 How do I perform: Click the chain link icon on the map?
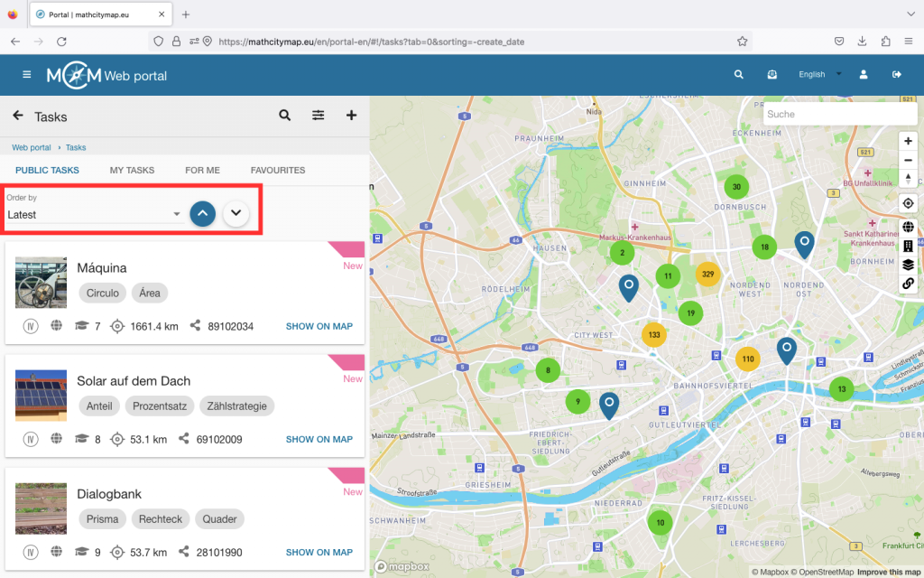(908, 284)
